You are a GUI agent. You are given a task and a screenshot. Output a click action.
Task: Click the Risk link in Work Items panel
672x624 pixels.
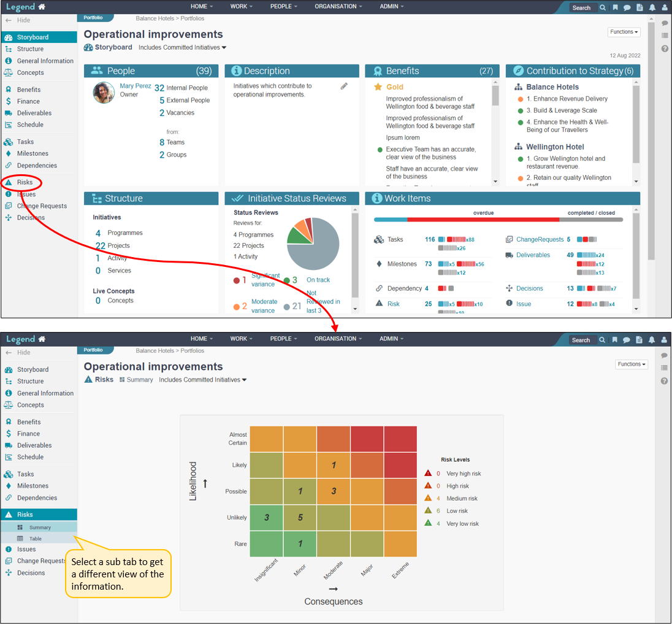click(393, 304)
